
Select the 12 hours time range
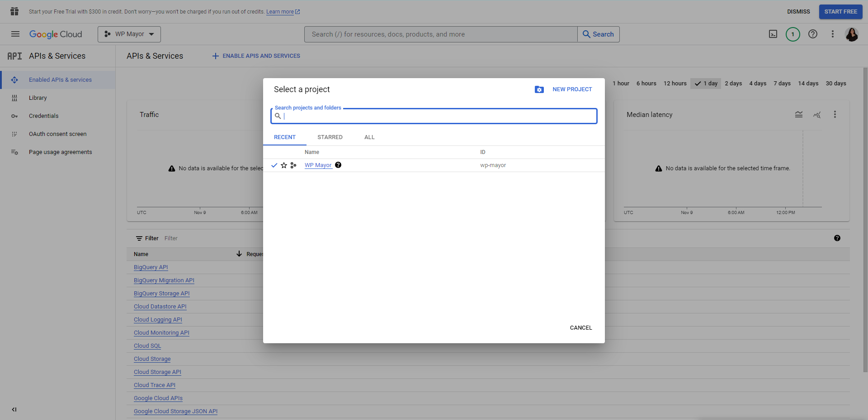[x=675, y=84]
